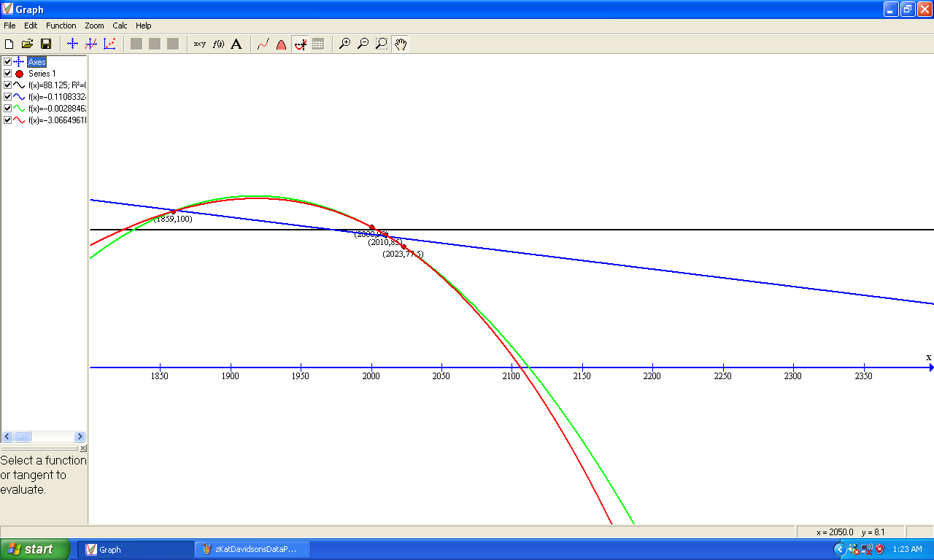This screenshot has width=934, height=560.
Task: Open the Help menu
Action: [x=144, y=26]
